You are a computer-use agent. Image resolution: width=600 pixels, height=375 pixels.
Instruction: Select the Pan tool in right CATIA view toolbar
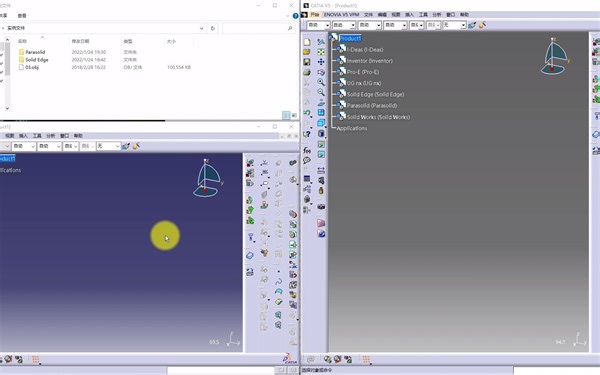[x=321, y=62]
